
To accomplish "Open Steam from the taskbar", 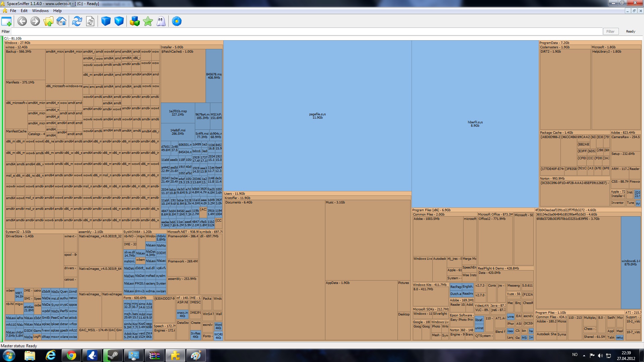I will [113, 355].
